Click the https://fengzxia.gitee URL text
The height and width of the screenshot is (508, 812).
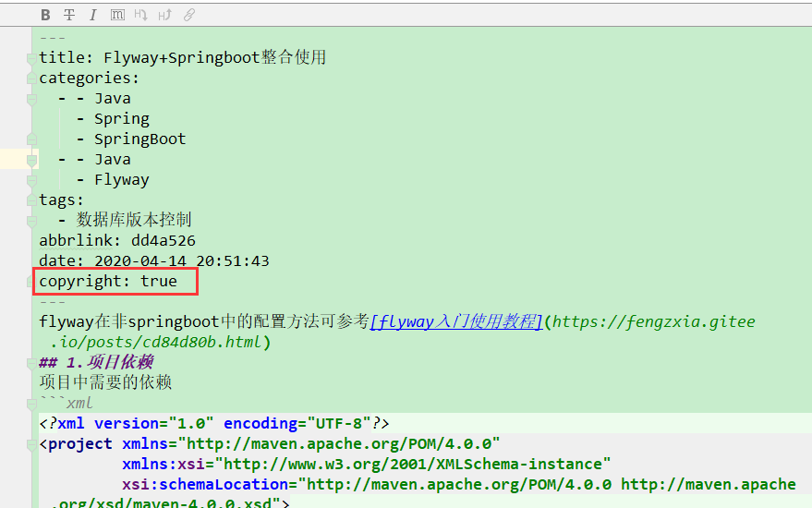tap(653, 321)
